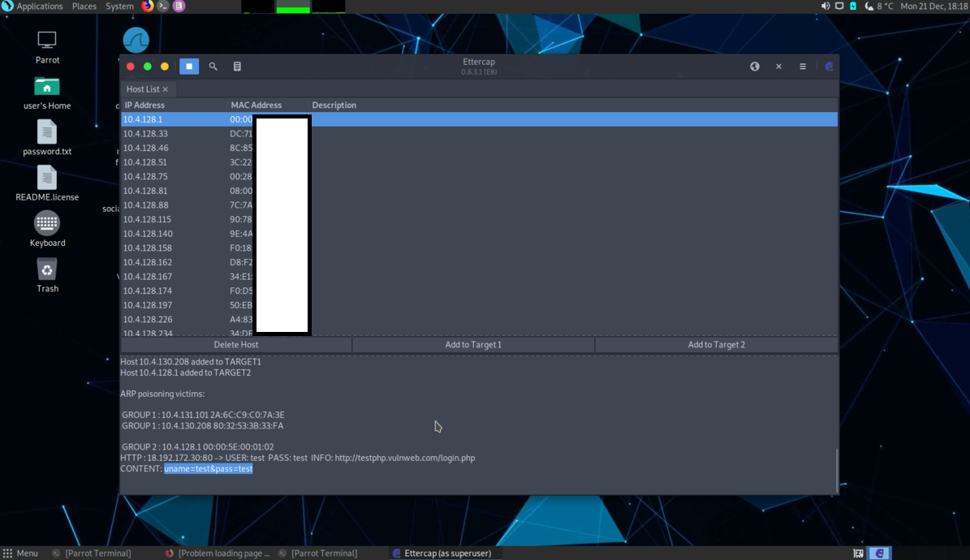Select password.txt on the desktop
The image size is (970, 560).
[47, 139]
